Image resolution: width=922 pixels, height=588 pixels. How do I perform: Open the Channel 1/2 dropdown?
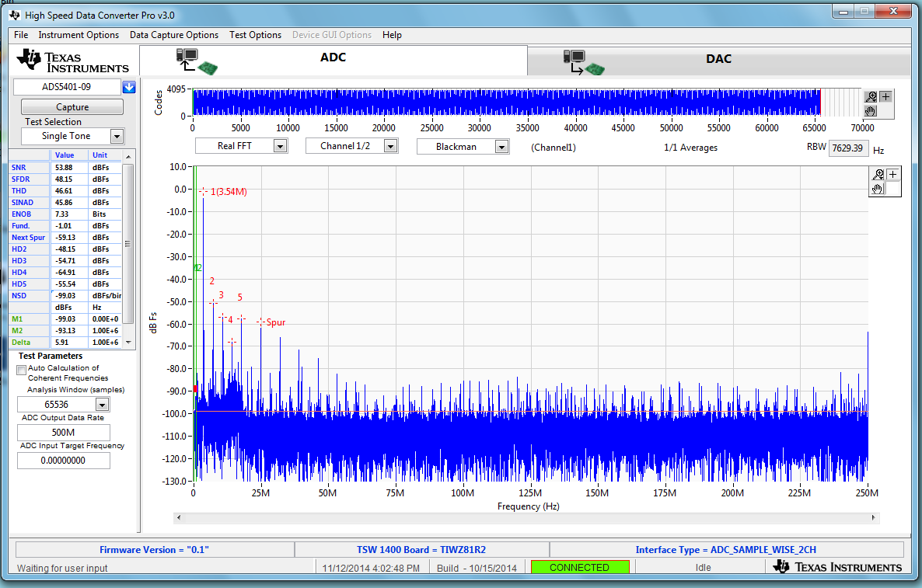[x=391, y=146]
